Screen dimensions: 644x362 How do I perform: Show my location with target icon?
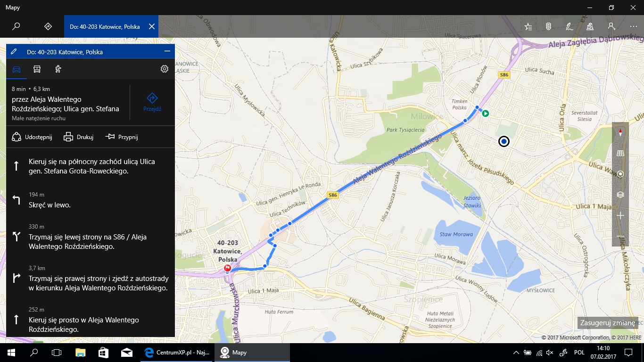coord(620,174)
